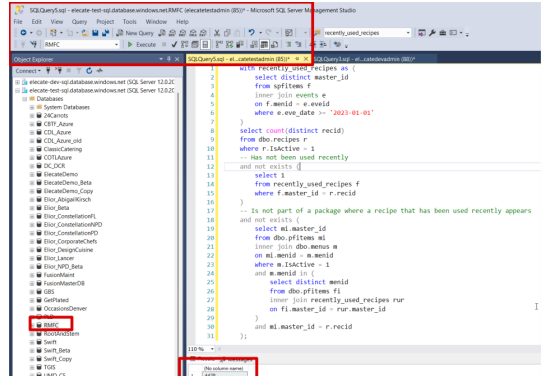Toggle Object Explorer auto-hide pin
Image resolution: width=551 pixels, height=376 pixels.
[169, 59]
